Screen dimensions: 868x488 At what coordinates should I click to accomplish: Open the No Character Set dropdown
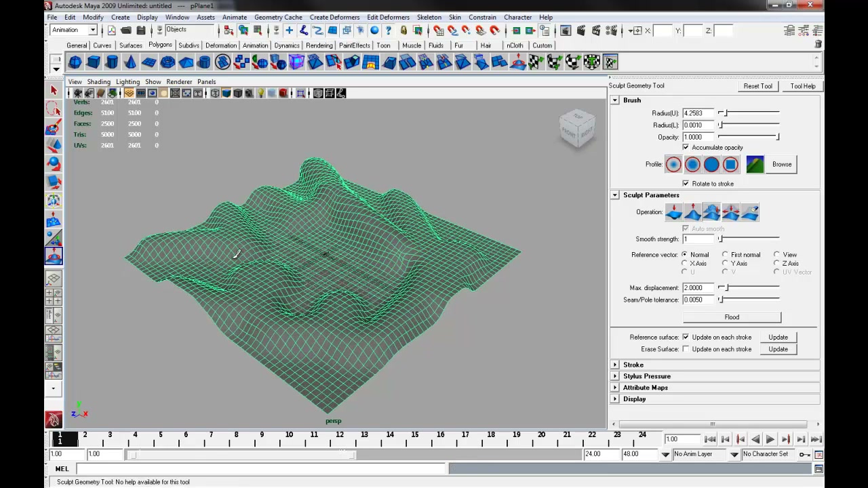[734, 454]
